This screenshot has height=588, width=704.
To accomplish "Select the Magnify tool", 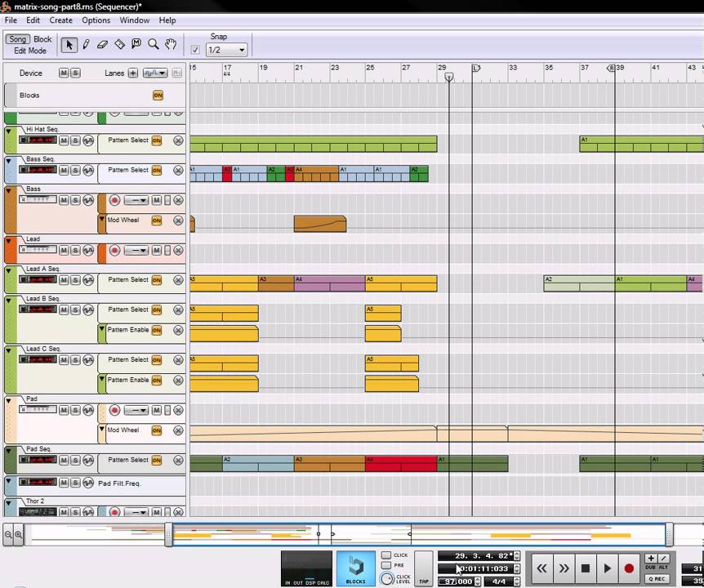I will coord(153,44).
